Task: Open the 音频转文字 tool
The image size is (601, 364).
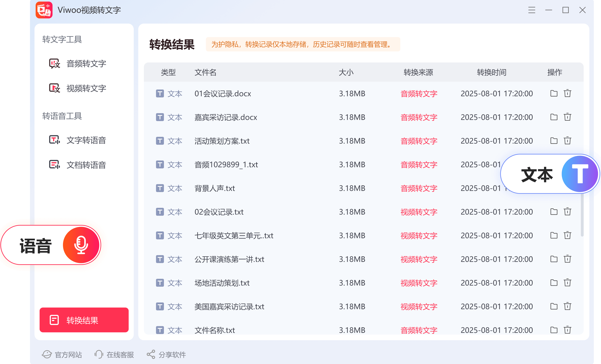Action: [x=78, y=64]
